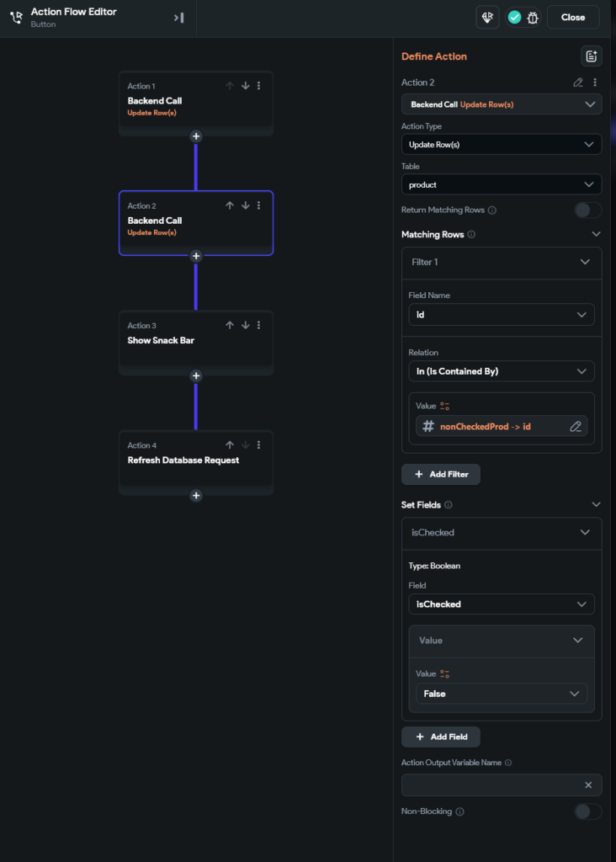
Task: Select the Action 4 Refresh Database Request card
Action: [x=196, y=463]
